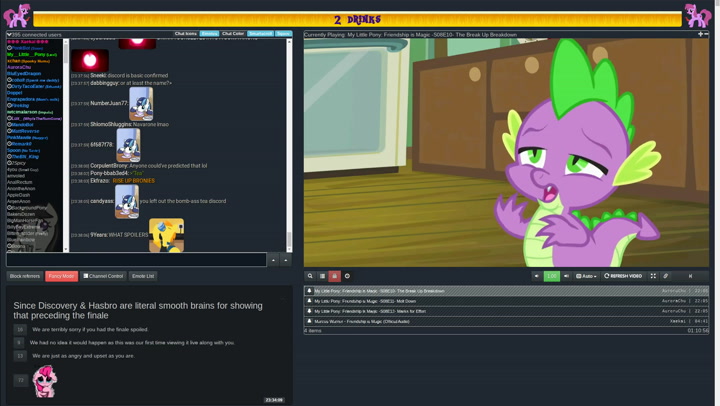Click the volume down speaker icon
This screenshot has width=720, height=406.
[537, 276]
